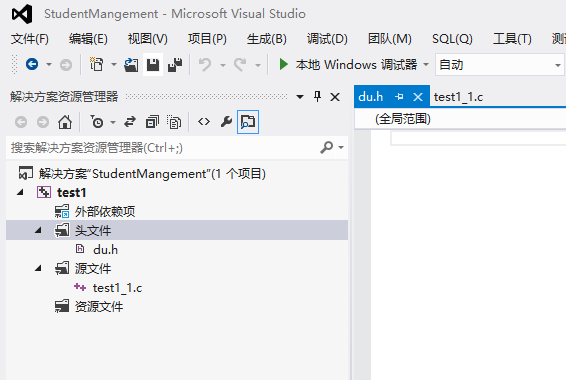
Task: Close the Solution Explorer panel
Action: point(335,97)
